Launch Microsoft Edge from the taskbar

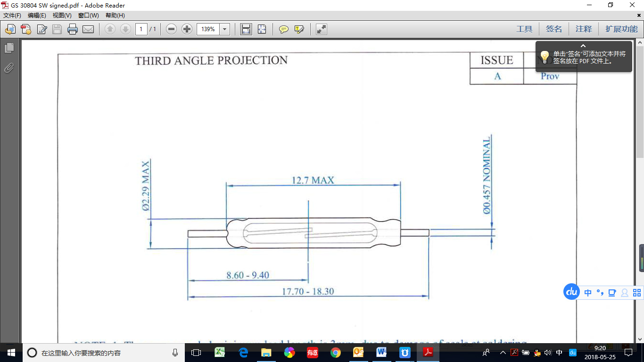pyautogui.click(x=243, y=353)
